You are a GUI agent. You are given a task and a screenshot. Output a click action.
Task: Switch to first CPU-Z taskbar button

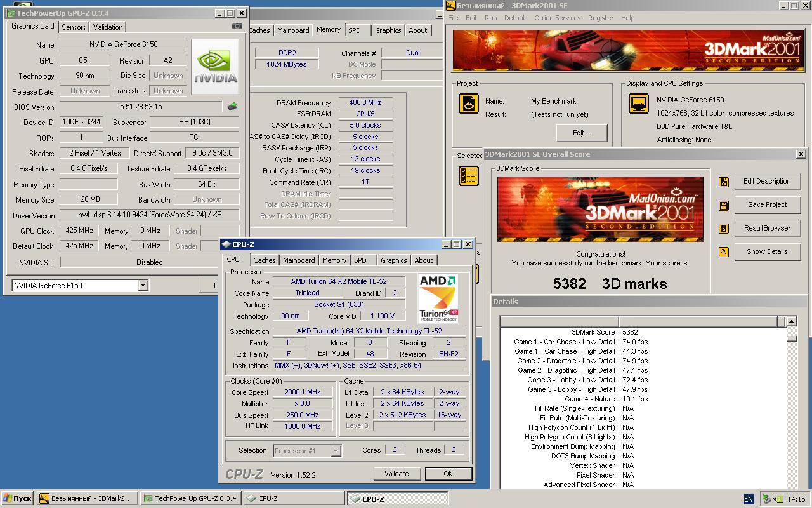tap(294, 499)
